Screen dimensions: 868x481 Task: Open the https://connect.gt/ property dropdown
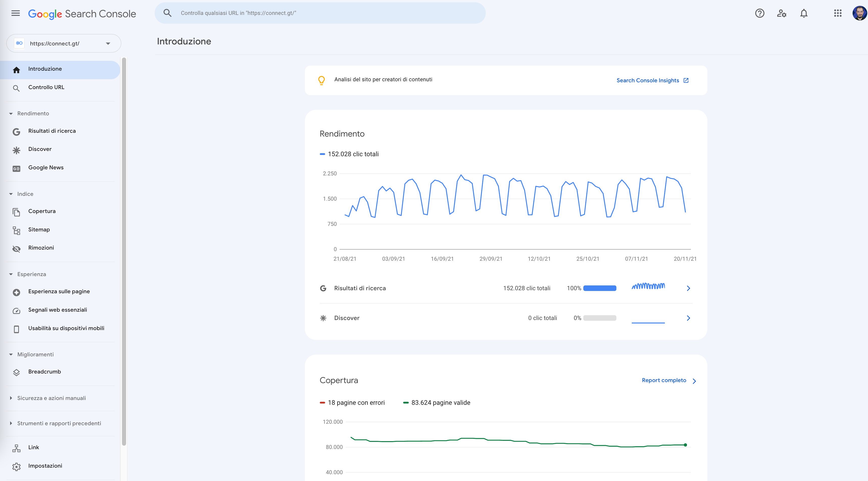(64, 43)
